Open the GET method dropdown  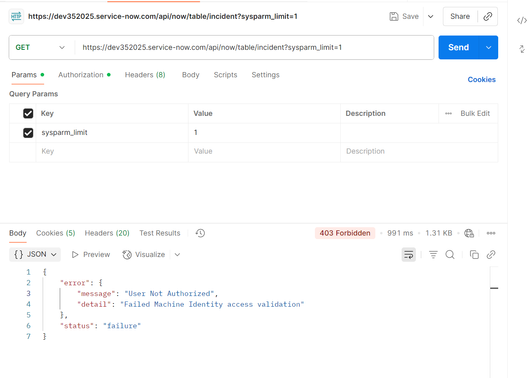coord(40,47)
